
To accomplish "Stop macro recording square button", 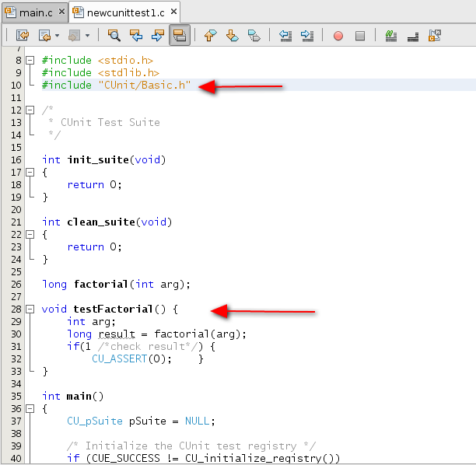I will (x=359, y=35).
